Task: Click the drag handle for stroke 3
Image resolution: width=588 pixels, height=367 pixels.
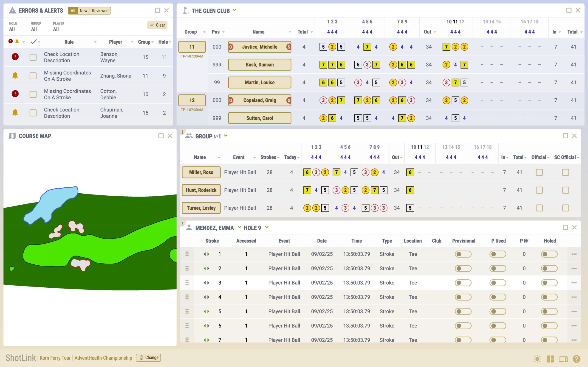Action: [187, 283]
